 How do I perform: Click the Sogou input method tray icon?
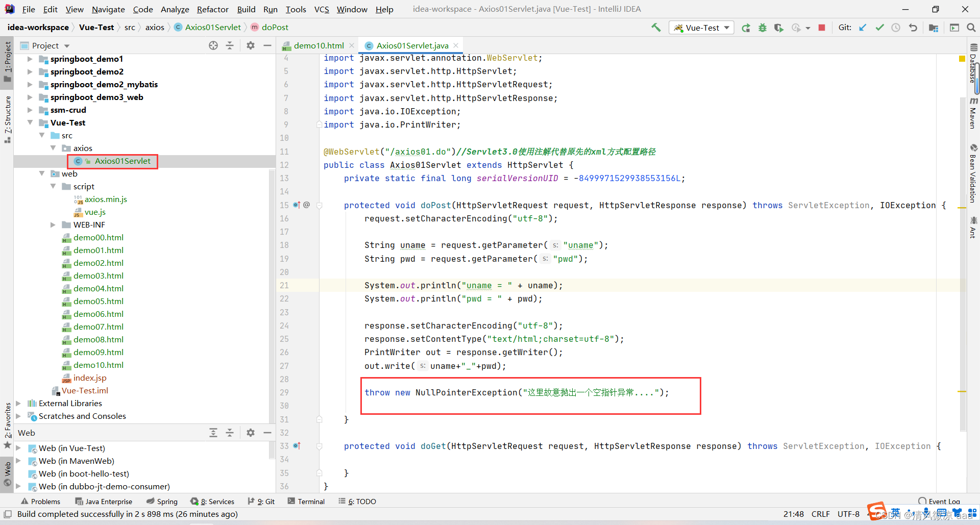tap(876, 511)
